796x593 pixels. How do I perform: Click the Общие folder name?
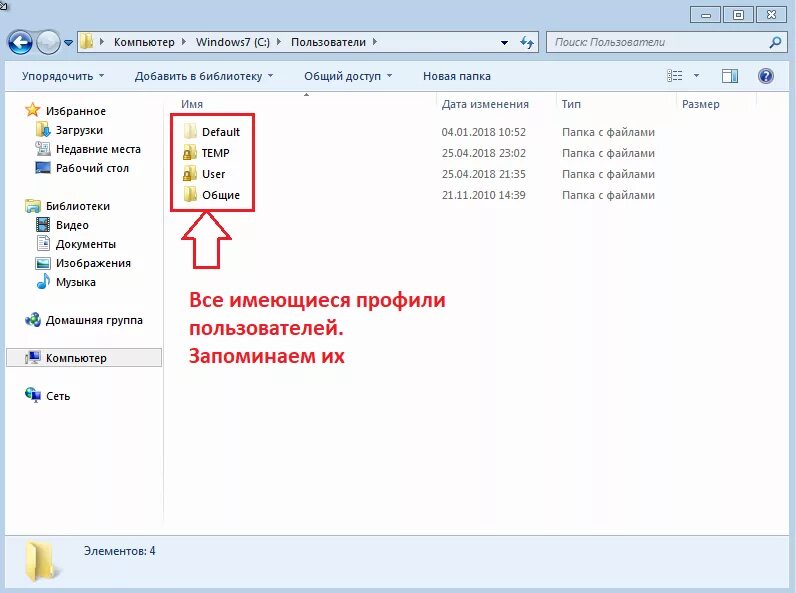[x=221, y=195]
